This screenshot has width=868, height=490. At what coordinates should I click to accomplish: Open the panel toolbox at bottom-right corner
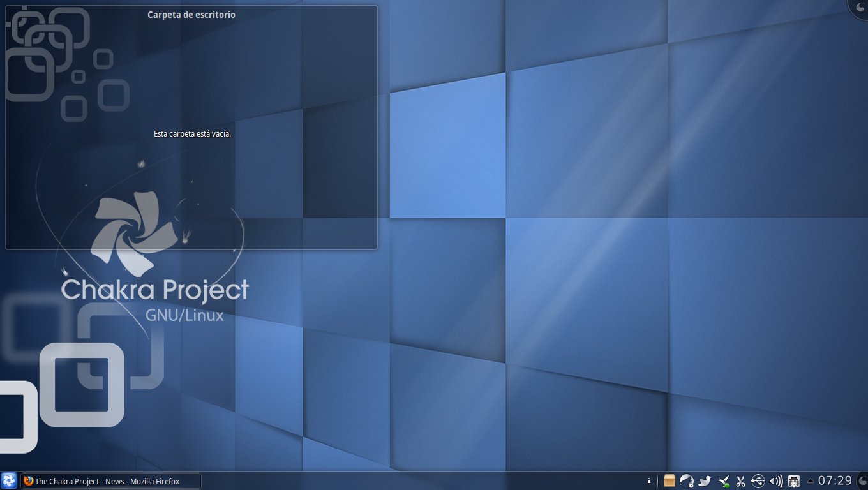[x=862, y=481]
